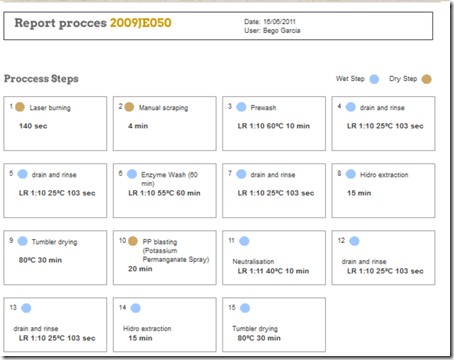Click 'drain and rinse' title in step 12
The image size is (454, 360).
coord(364,262)
